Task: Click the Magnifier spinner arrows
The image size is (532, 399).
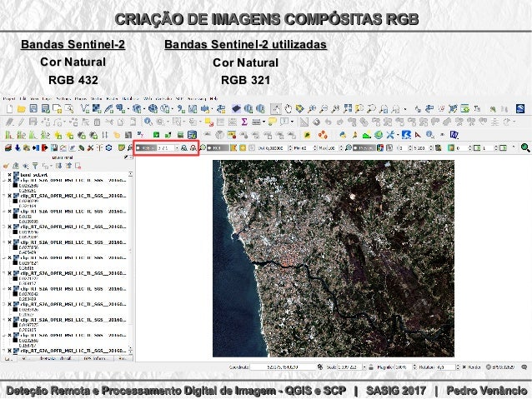Action: pos(414,367)
